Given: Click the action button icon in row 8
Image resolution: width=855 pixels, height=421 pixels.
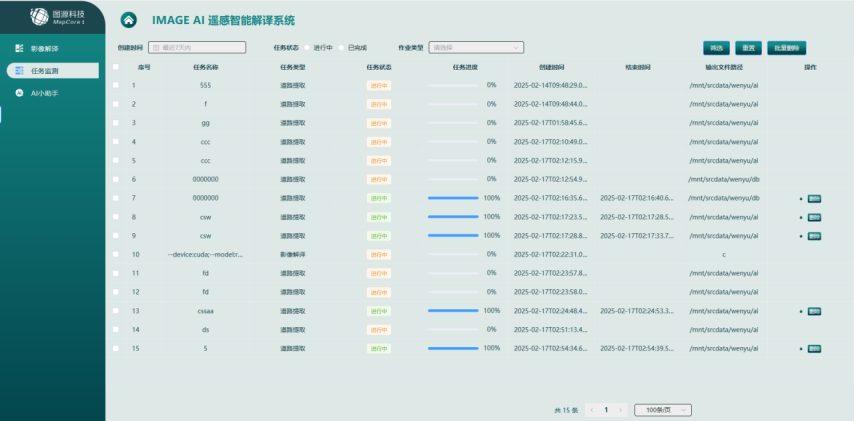Looking at the screenshot, I should 814,217.
